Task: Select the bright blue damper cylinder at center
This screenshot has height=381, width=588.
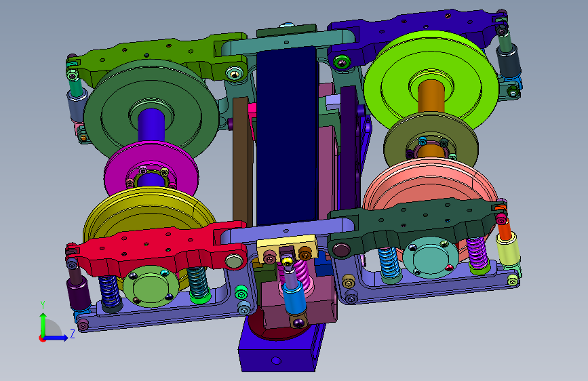Action: coord(294,298)
